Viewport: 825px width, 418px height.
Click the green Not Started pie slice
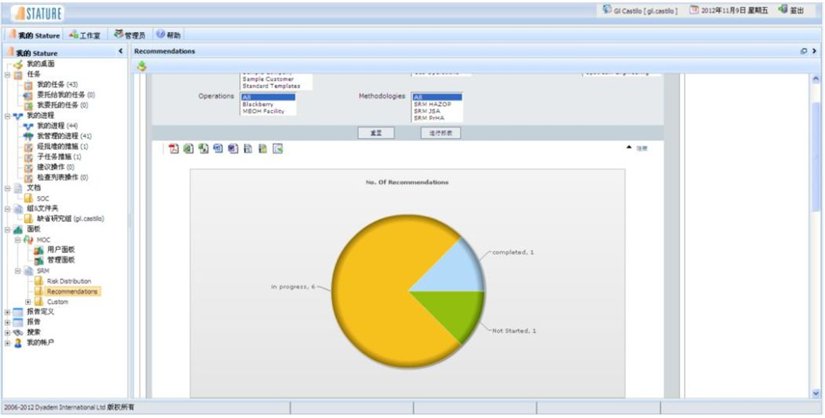pos(455,312)
